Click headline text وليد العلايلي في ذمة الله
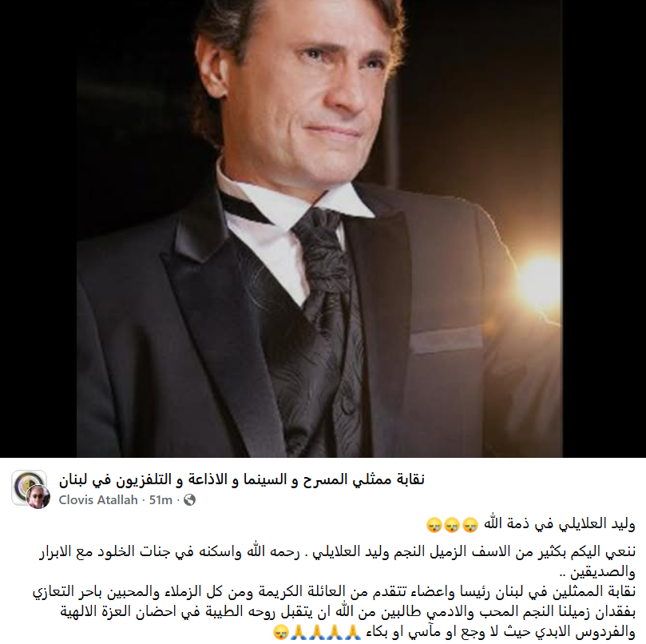Viewport: 646px width, 644px height. point(559,524)
